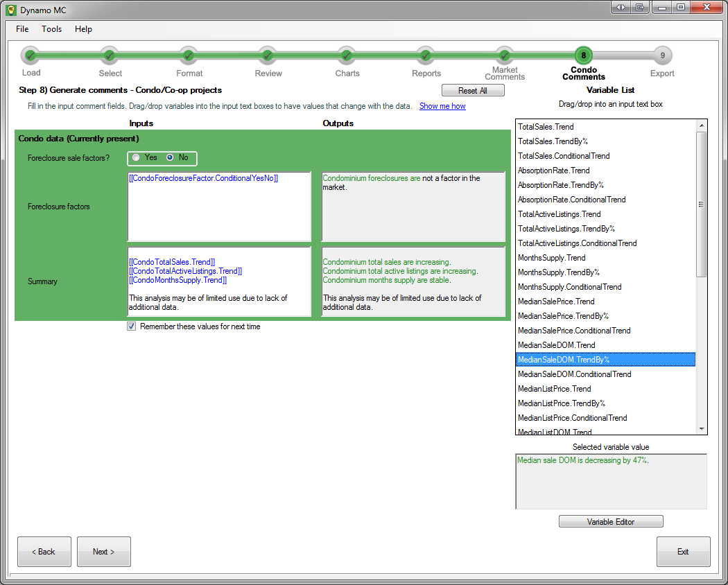Open the Charts step circle
This screenshot has width=728, height=585.
point(347,55)
